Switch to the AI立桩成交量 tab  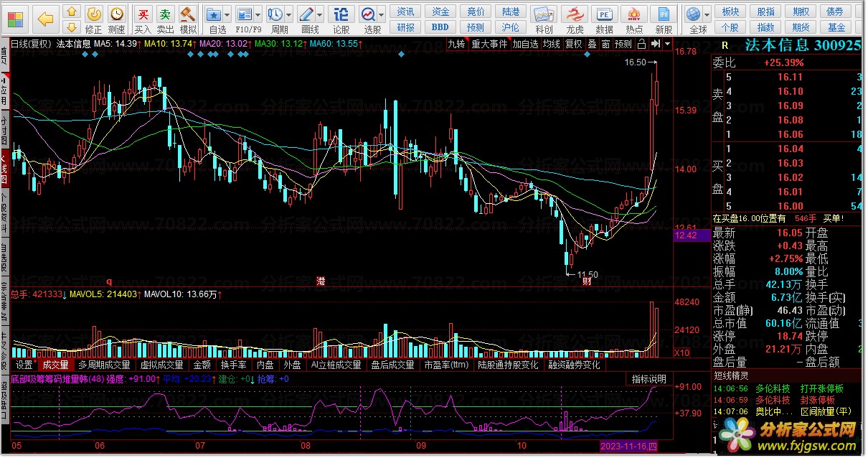pos(336,365)
